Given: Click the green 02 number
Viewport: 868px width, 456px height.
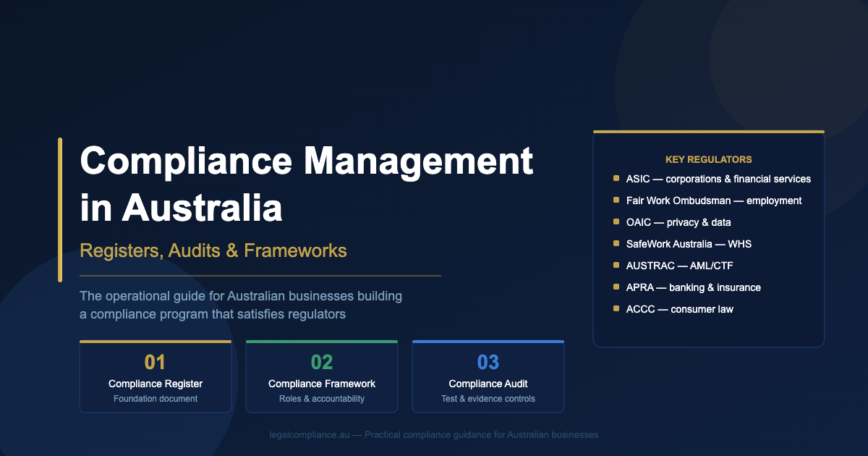Looking at the screenshot, I should coord(322,362).
